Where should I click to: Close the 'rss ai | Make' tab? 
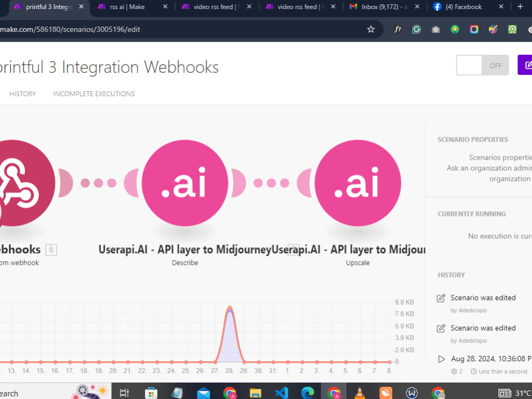(165, 6)
